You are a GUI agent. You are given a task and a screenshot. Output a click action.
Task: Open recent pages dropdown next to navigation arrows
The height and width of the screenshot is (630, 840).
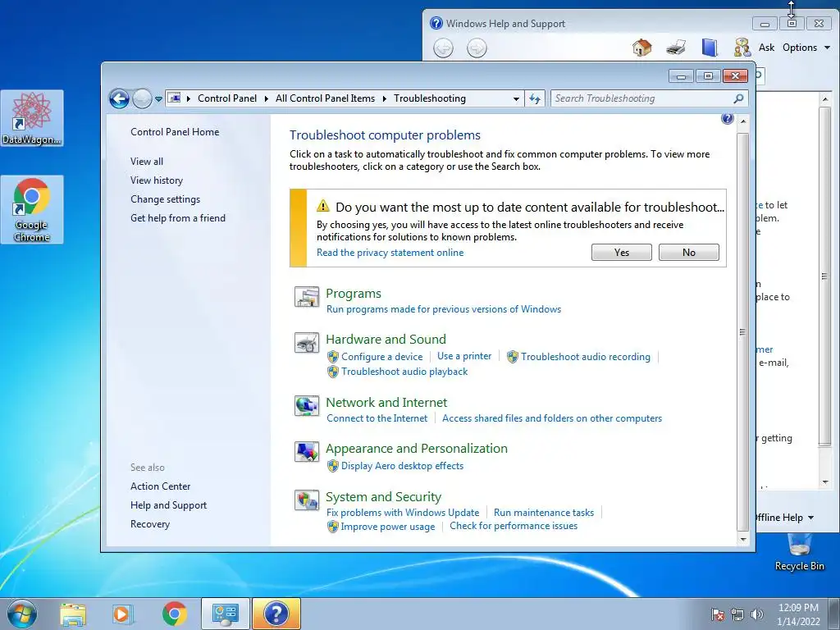click(158, 99)
